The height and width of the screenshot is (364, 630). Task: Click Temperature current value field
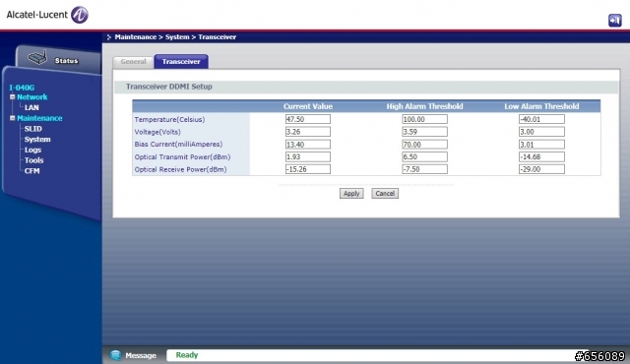click(x=308, y=119)
